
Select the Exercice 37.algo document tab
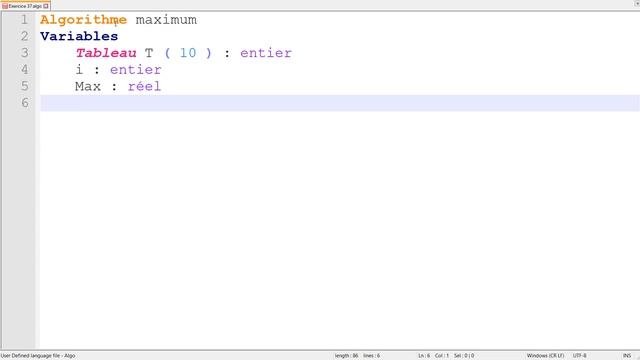click(25, 6)
